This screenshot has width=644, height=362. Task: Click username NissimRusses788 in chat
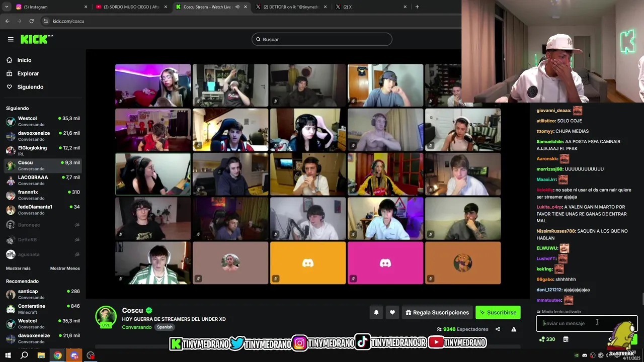556,231
